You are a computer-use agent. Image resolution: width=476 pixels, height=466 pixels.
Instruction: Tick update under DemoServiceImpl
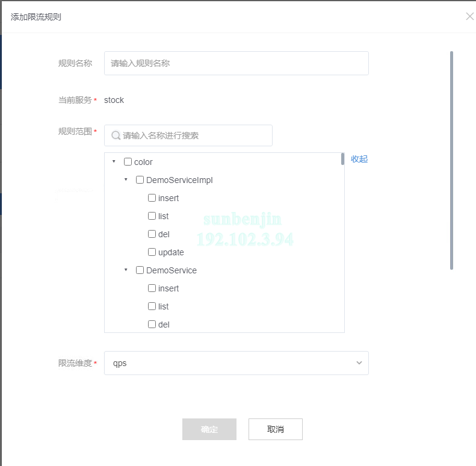coord(152,252)
